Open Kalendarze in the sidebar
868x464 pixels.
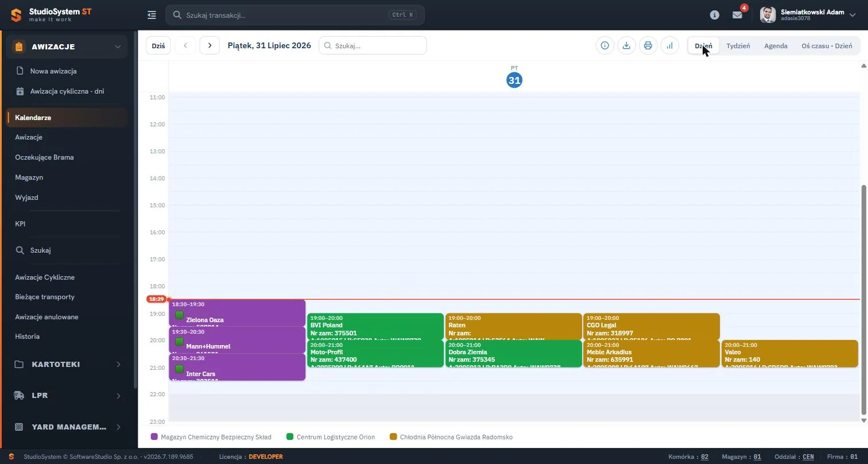[x=67, y=118]
